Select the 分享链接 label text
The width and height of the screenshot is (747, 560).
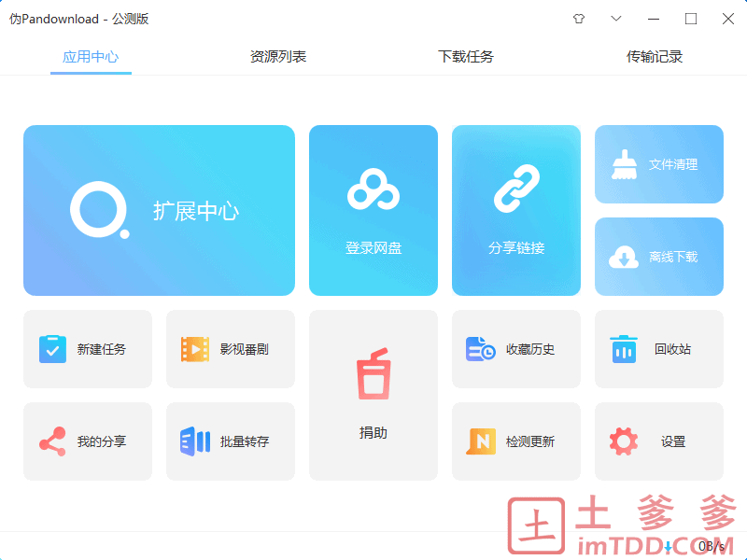516,248
